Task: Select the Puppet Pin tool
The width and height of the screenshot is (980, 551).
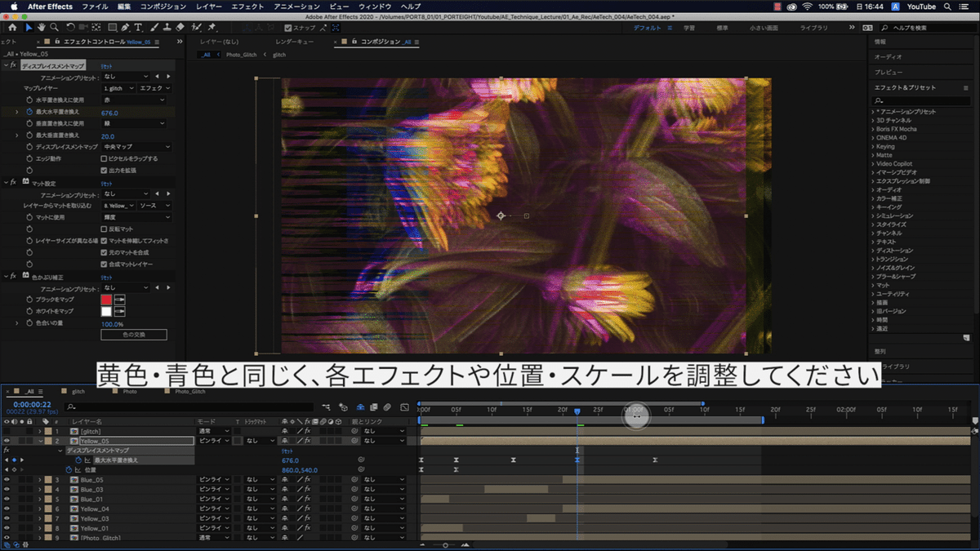Action: click(212, 27)
